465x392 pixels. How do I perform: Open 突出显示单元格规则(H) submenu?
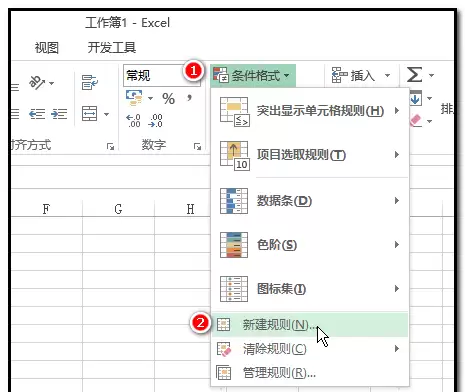coord(310,111)
